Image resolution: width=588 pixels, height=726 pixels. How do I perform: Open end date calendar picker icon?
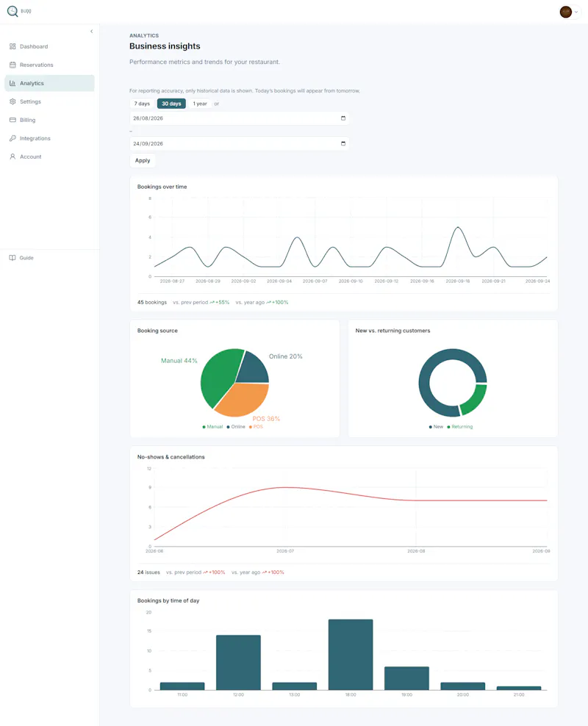pyautogui.click(x=343, y=143)
